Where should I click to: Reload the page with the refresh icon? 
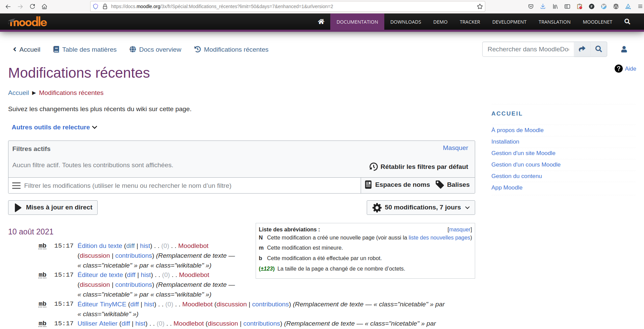pyautogui.click(x=32, y=6)
